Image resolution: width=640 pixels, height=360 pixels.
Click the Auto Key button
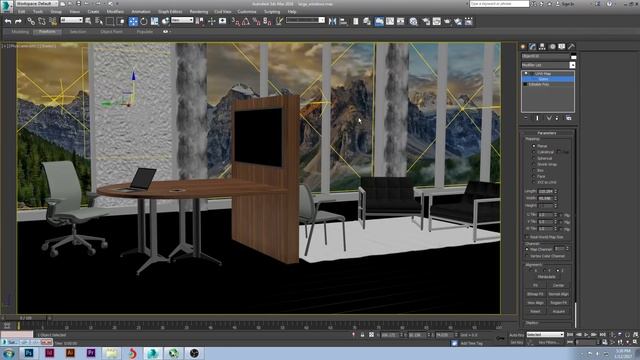(517, 335)
